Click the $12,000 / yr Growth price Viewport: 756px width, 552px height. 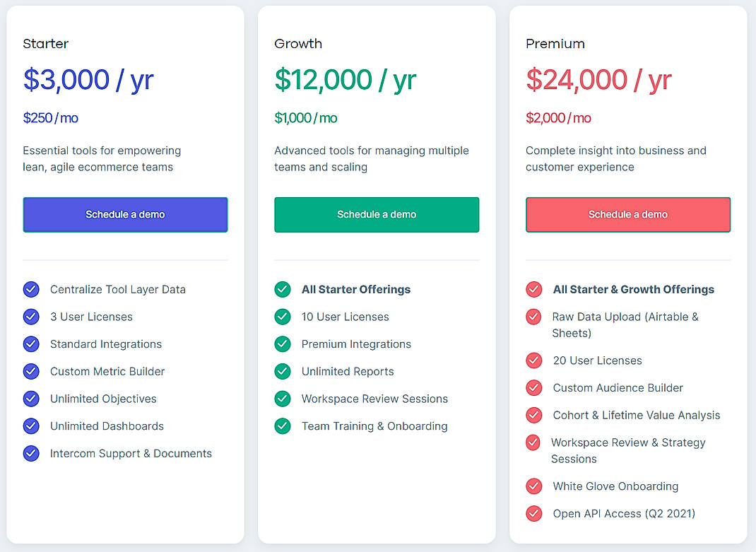pos(345,80)
